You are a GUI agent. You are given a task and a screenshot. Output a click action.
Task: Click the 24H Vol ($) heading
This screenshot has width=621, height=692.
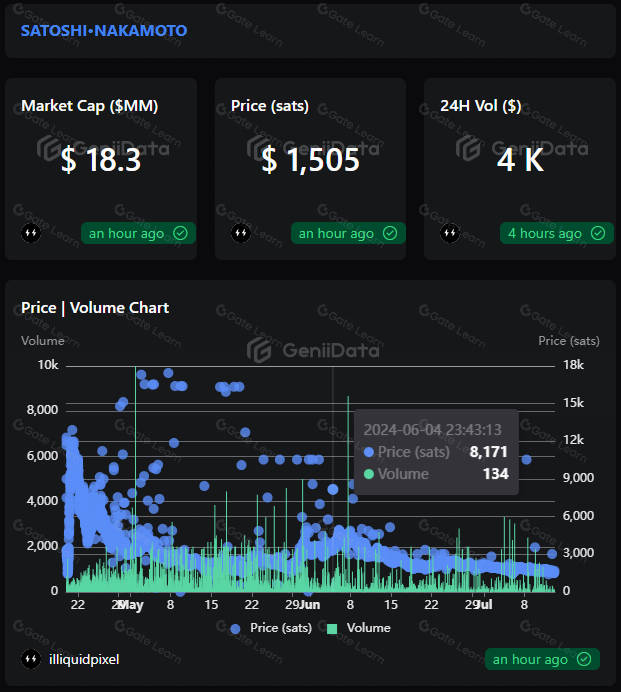click(481, 106)
